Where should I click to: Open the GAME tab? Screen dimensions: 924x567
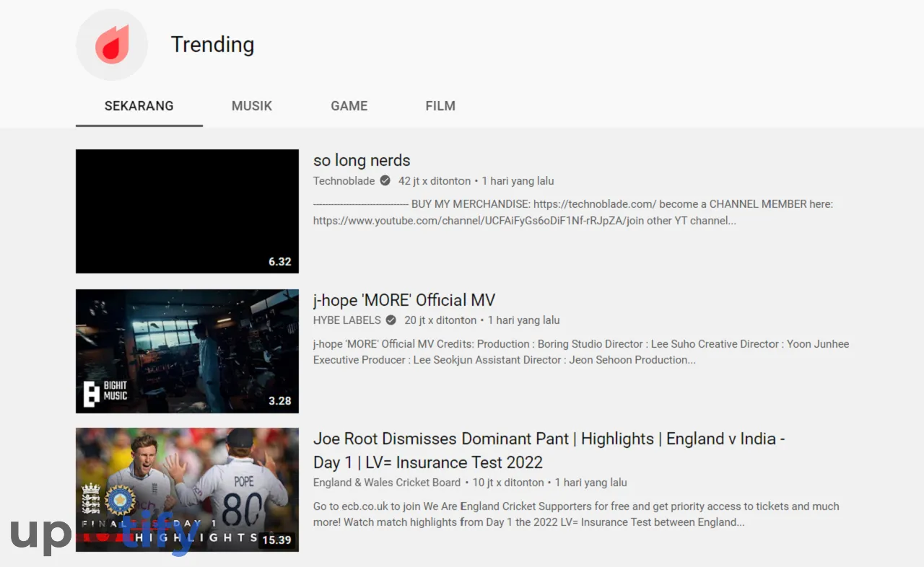coord(349,106)
